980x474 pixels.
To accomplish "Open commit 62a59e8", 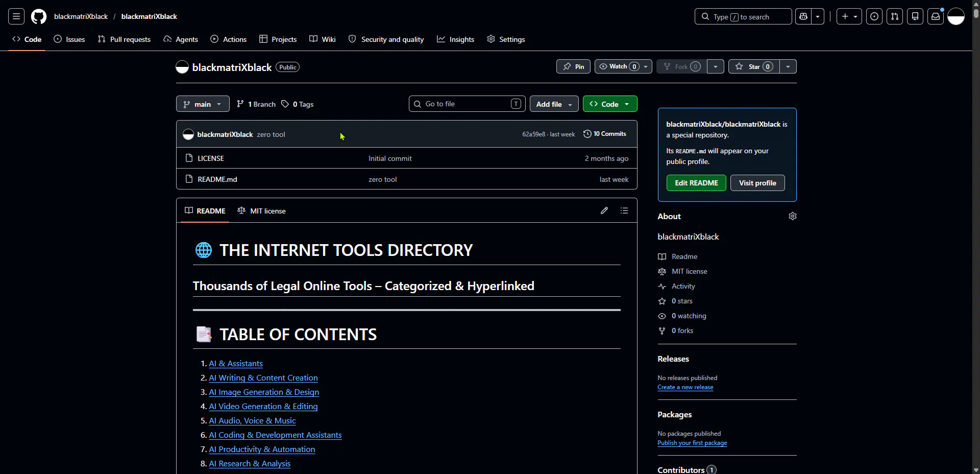I will (533, 134).
